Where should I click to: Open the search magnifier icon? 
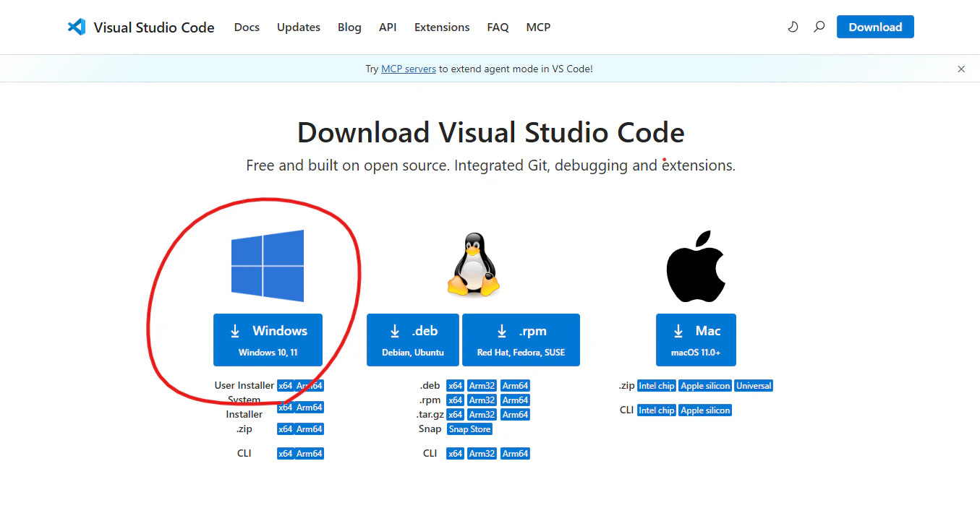coord(819,27)
